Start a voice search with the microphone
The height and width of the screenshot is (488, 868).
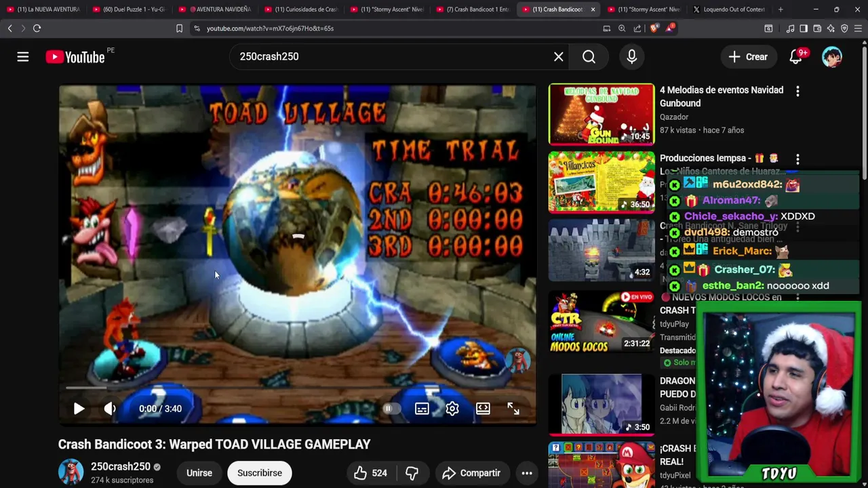631,57
